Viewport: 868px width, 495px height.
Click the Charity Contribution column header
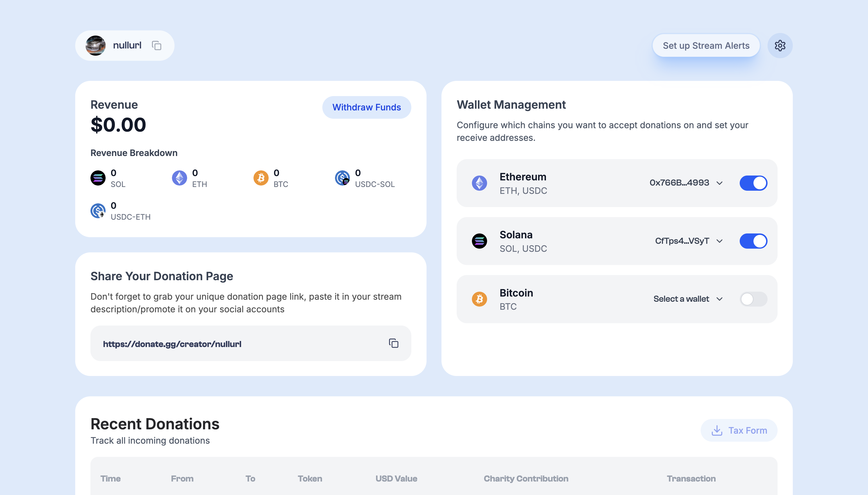pos(526,478)
